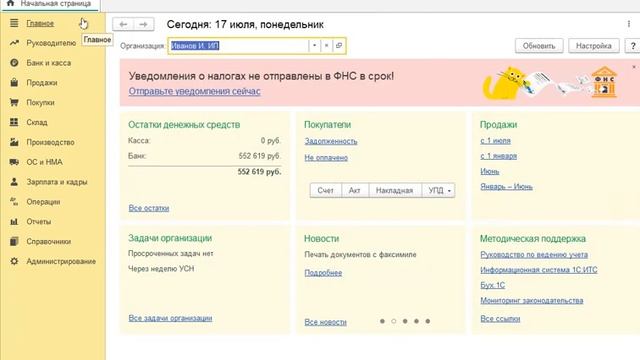Open sales report с 1 января

point(498,156)
